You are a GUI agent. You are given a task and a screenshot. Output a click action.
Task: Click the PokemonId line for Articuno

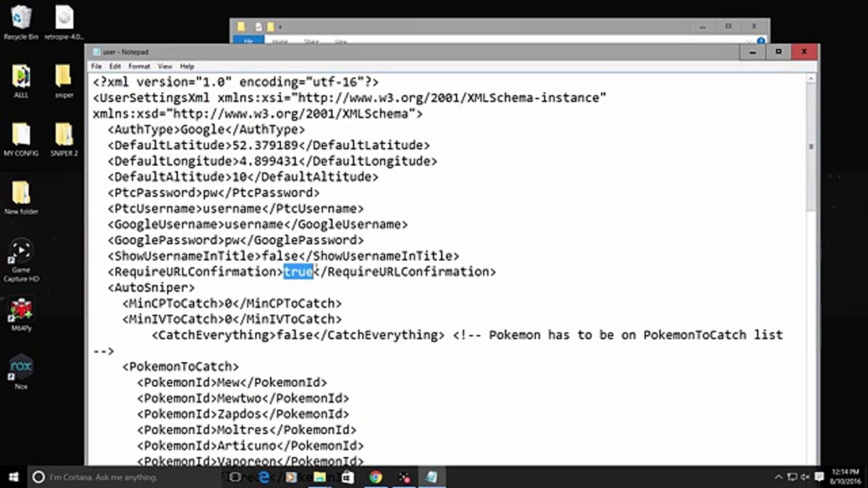point(250,446)
